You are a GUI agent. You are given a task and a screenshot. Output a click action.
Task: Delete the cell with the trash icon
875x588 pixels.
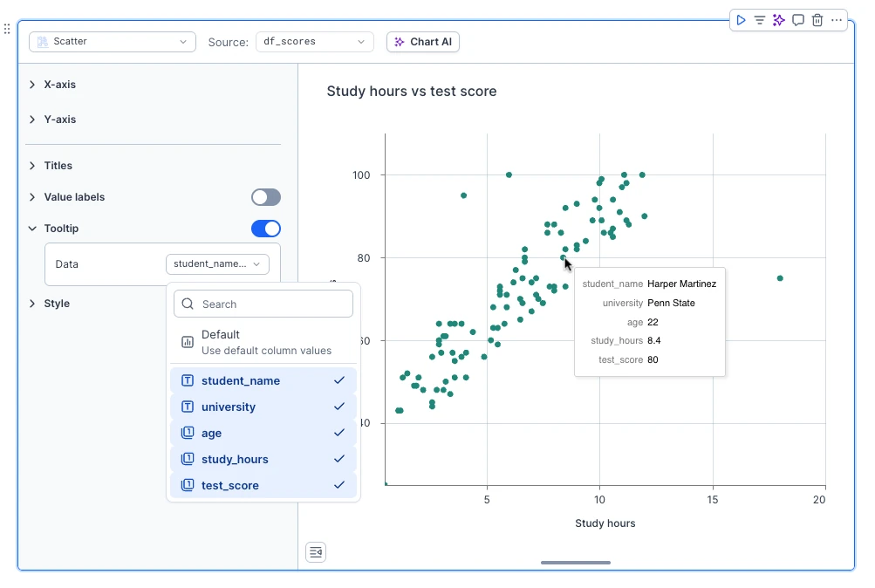click(817, 20)
